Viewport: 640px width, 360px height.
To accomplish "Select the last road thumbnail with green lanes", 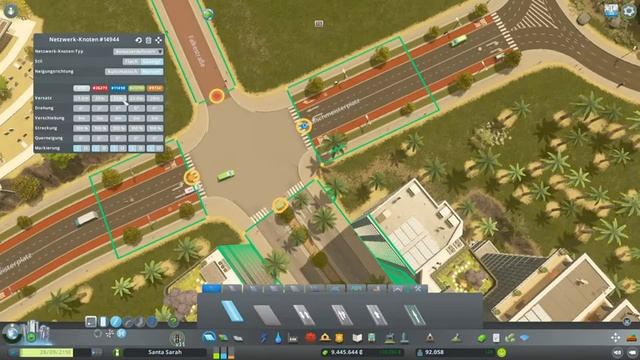I will tap(415, 315).
